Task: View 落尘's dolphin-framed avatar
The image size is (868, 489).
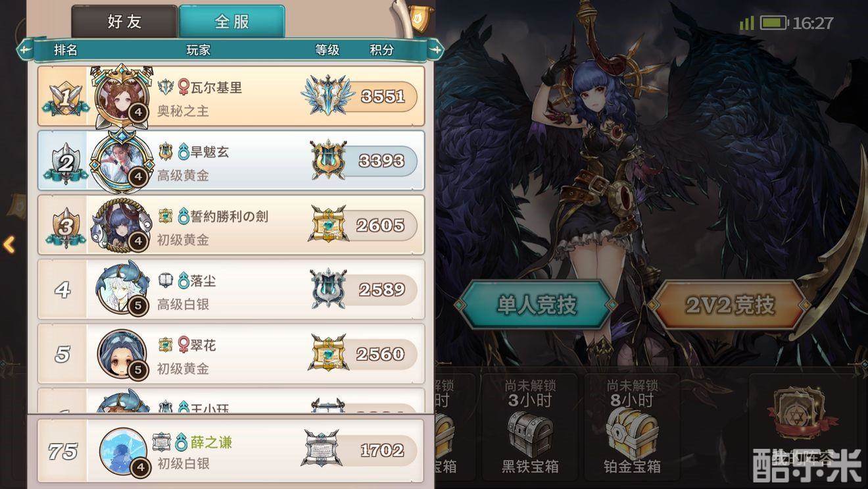Action: click(x=122, y=288)
